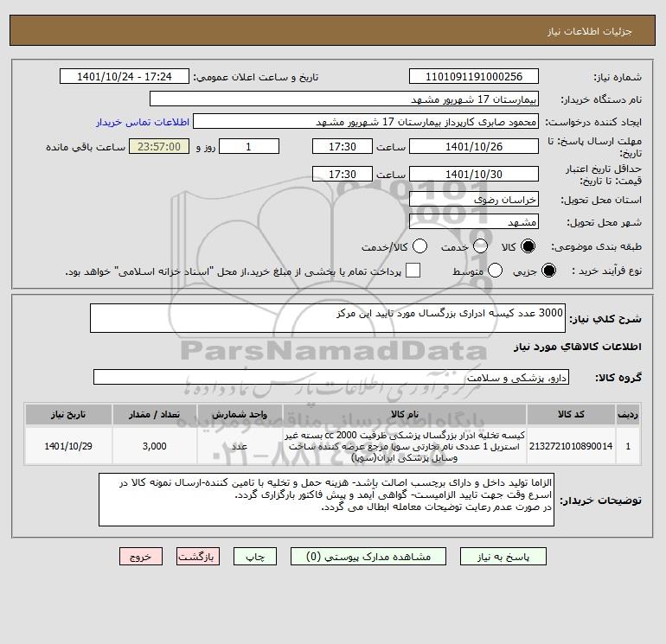
Task: Click the نام کالا column header
Action: [x=405, y=414]
